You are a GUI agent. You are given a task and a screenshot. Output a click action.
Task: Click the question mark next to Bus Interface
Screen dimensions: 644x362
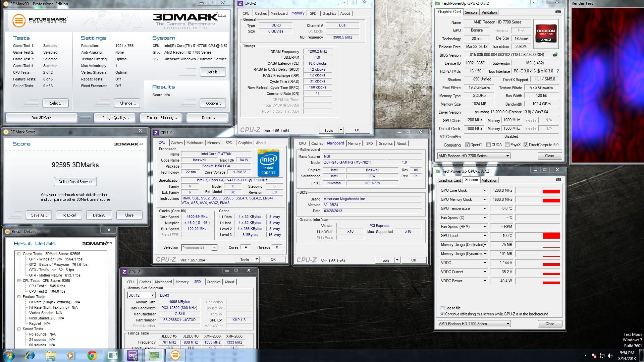click(558, 71)
